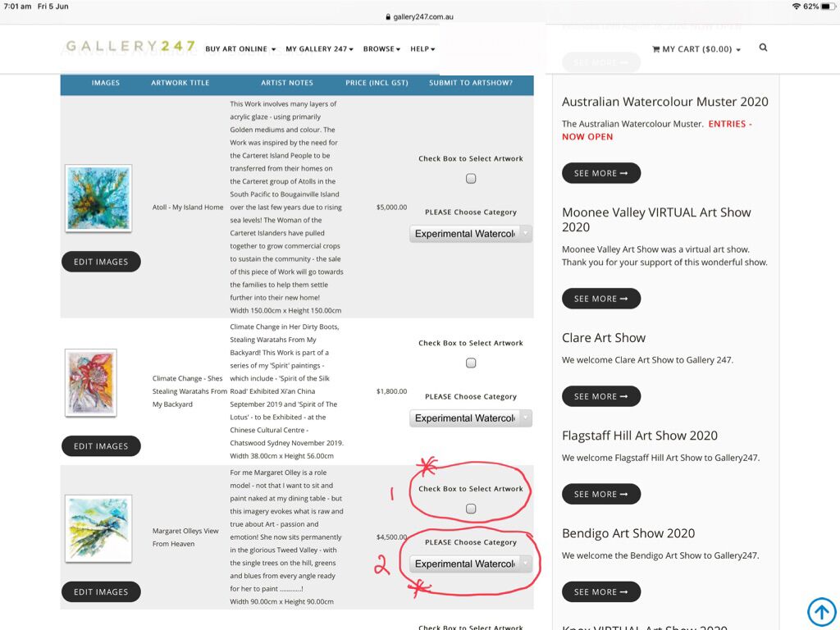Edit images for Climate Change artwork
The width and height of the screenshot is (840, 630).
[101, 445]
